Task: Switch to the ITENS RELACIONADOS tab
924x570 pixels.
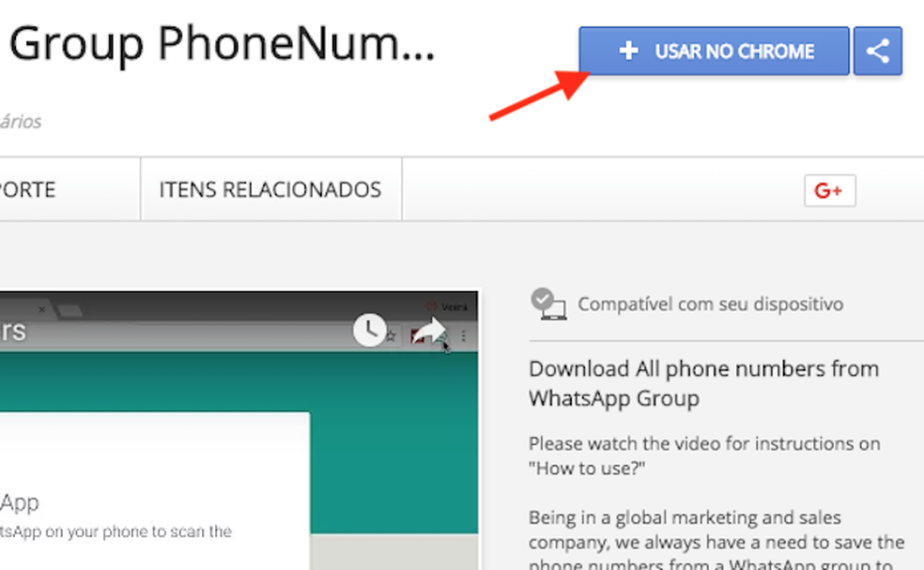Action: tap(271, 190)
